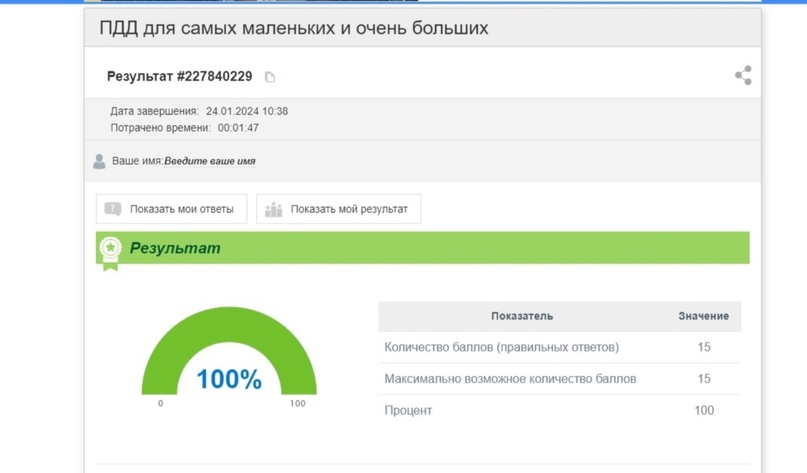Click the 'Значение' column header
807x473 pixels.
coord(704,316)
